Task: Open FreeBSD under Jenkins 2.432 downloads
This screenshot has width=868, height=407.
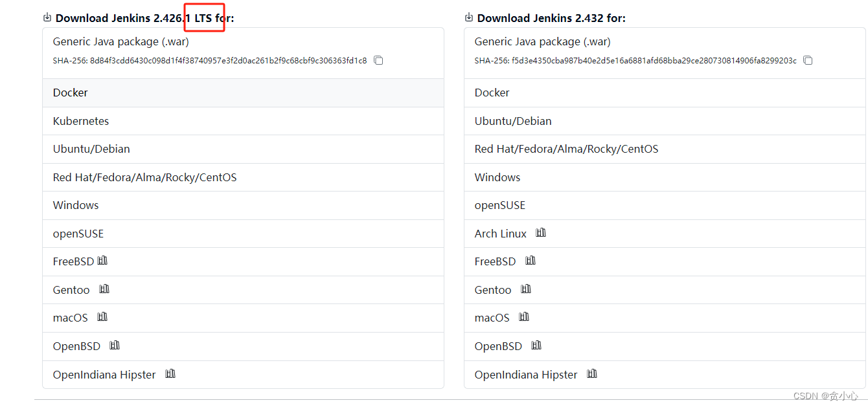Action: tap(665, 261)
